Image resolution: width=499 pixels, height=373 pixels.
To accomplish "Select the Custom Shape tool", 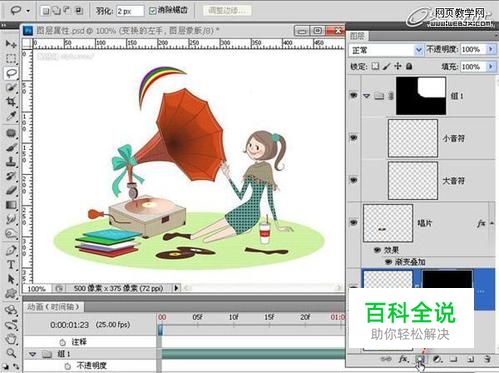I will (x=11, y=293).
